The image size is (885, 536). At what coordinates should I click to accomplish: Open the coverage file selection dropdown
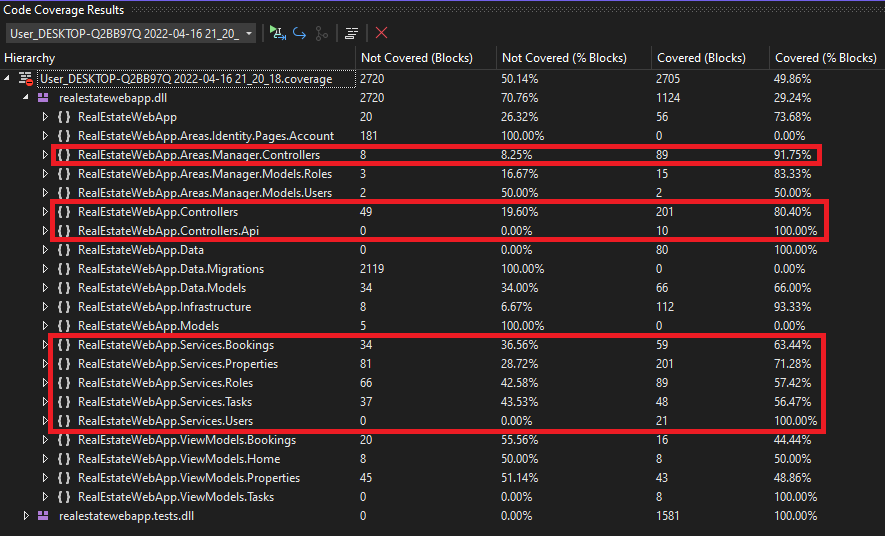coord(130,33)
